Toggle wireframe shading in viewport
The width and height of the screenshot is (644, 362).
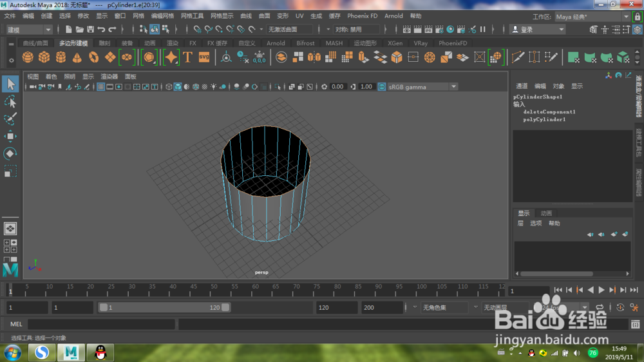point(169,87)
